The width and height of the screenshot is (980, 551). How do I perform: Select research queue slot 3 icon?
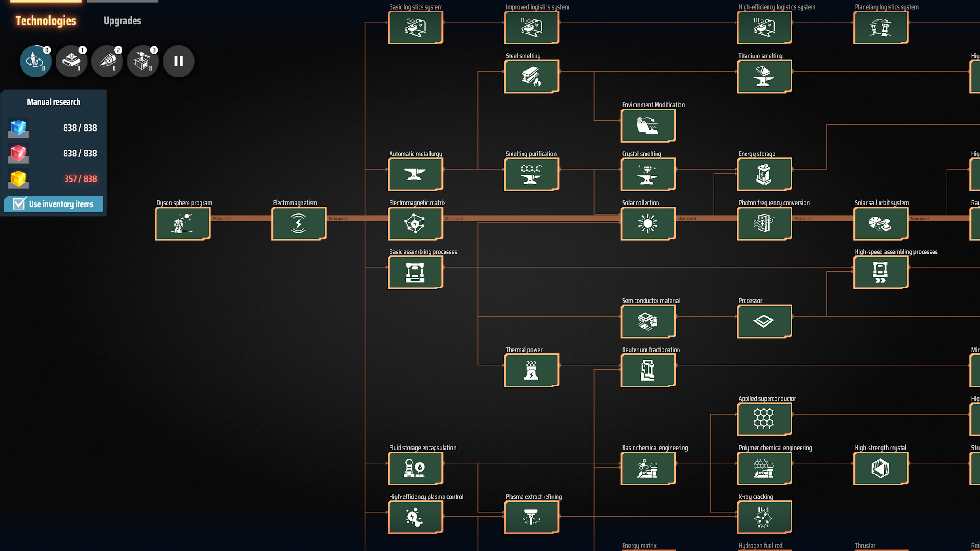pyautogui.click(x=143, y=61)
